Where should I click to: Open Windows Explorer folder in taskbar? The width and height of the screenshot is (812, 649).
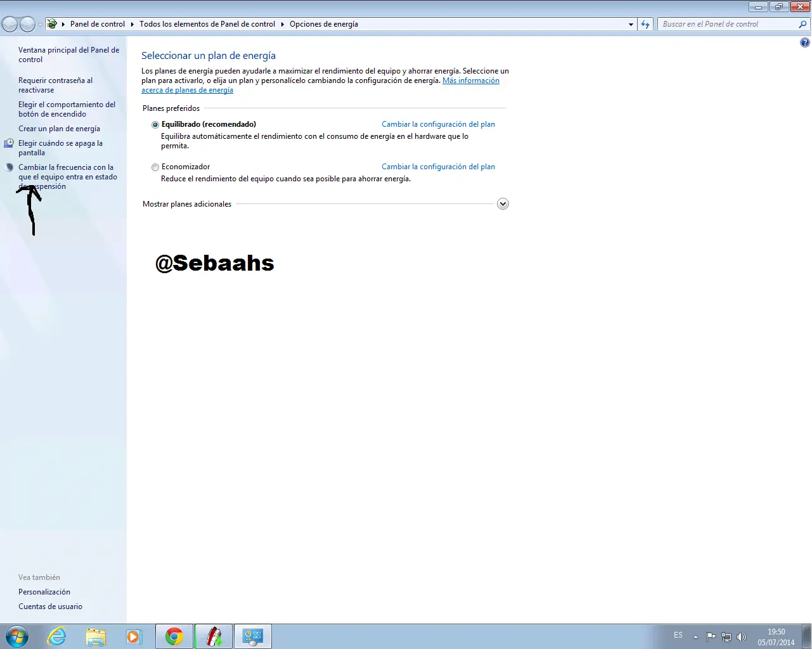(x=96, y=636)
